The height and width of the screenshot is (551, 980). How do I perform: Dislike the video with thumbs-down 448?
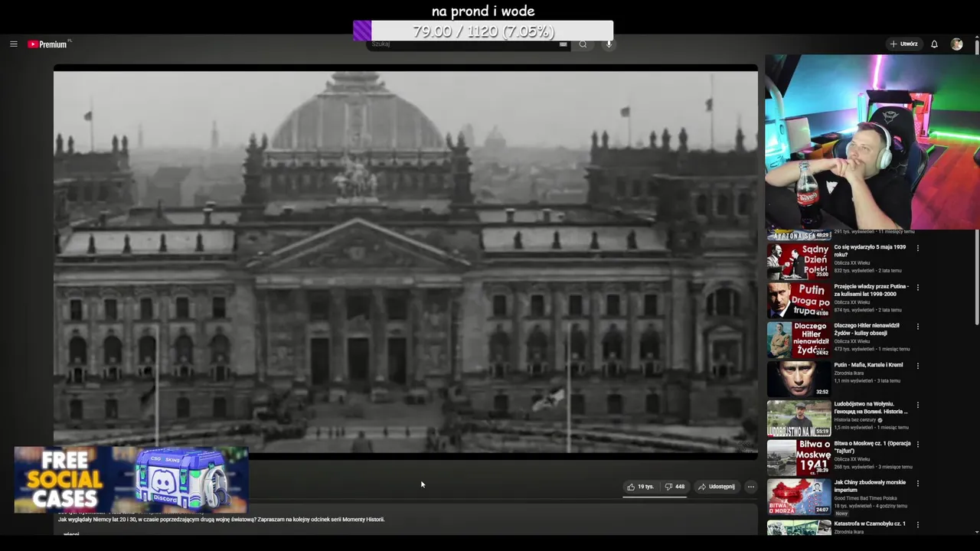click(x=675, y=487)
